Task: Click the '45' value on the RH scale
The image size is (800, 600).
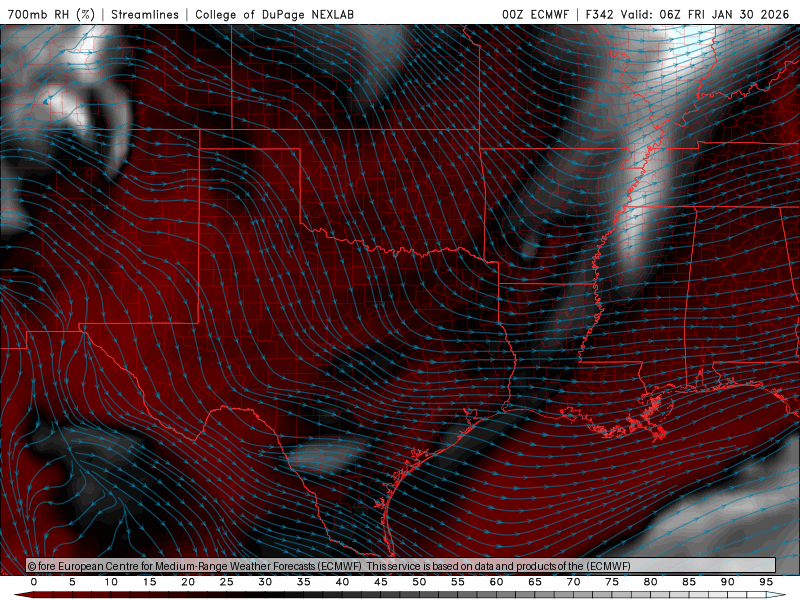Action: (x=381, y=582)
